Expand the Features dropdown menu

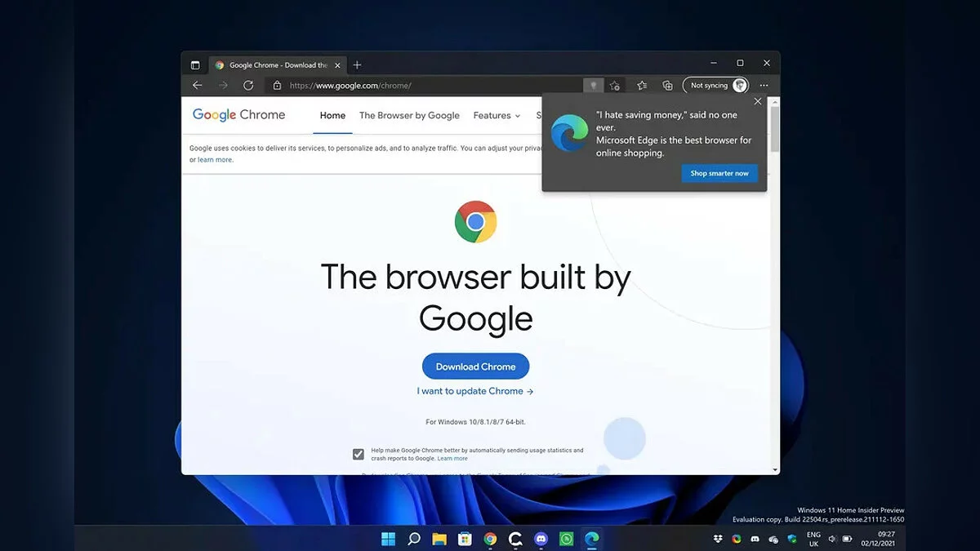click(497, 115)
